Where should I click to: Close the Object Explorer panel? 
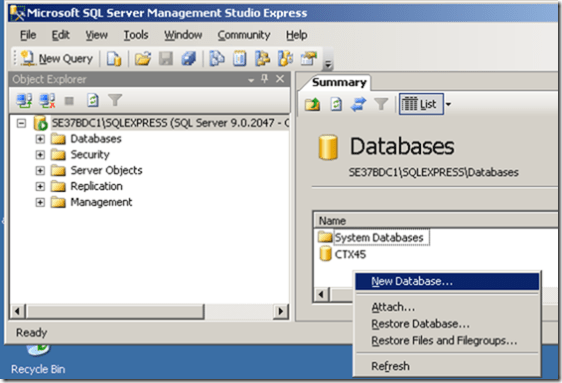pyautogui.click(x=280, y=79)
